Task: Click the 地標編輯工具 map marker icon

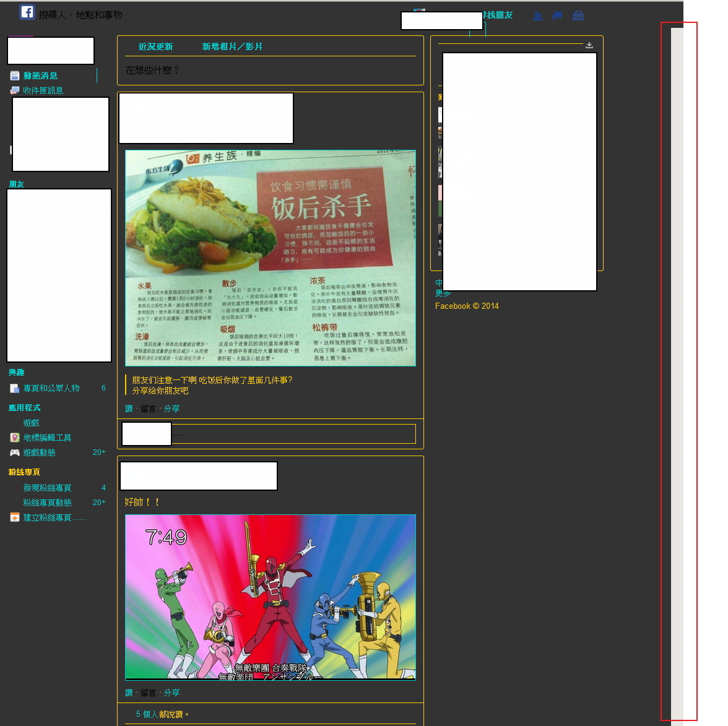Action: [15, 438]
